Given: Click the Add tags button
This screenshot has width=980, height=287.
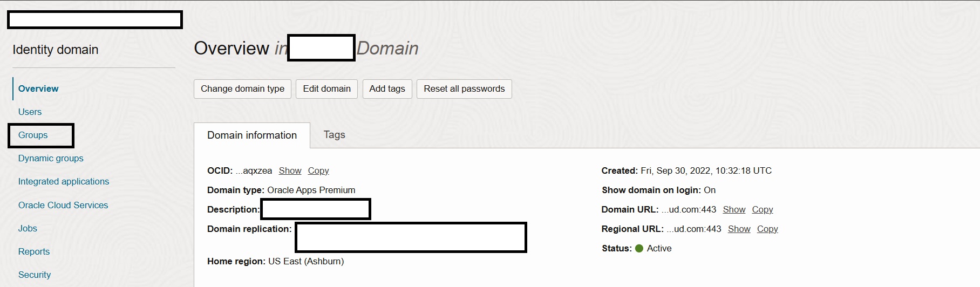Looking at the screenshot, I should (x=387, y=89).
